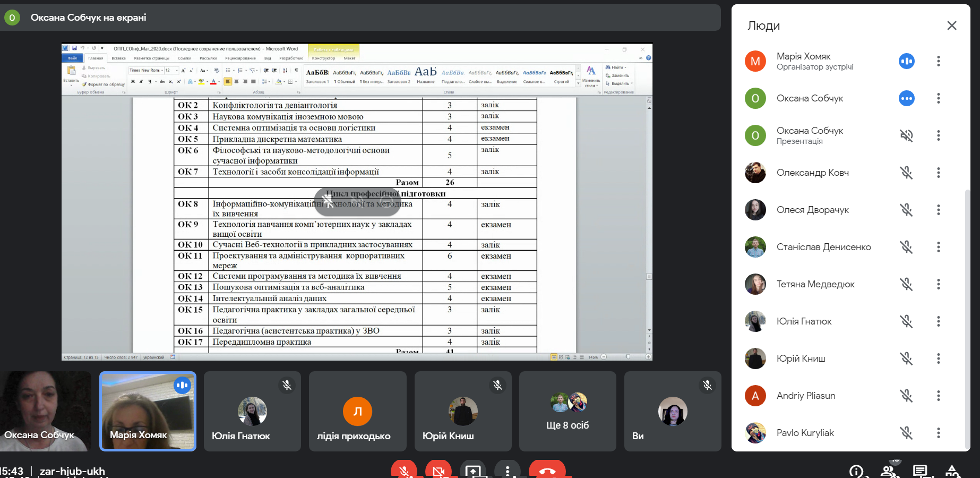
Task: Open the chat messages icon
Action: pos(920,471)
